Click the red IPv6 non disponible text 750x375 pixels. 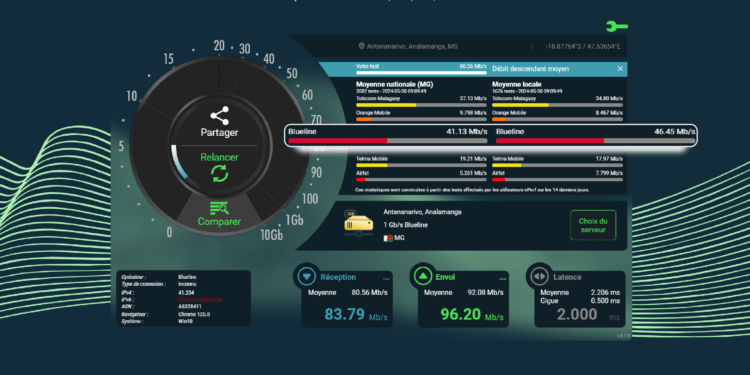click(200, 299)
